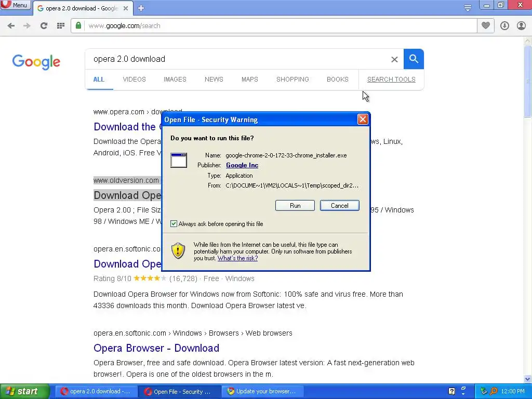Click the help question mark tray icon
Viewport: 532px width, 399px height.
coord(451,391)
